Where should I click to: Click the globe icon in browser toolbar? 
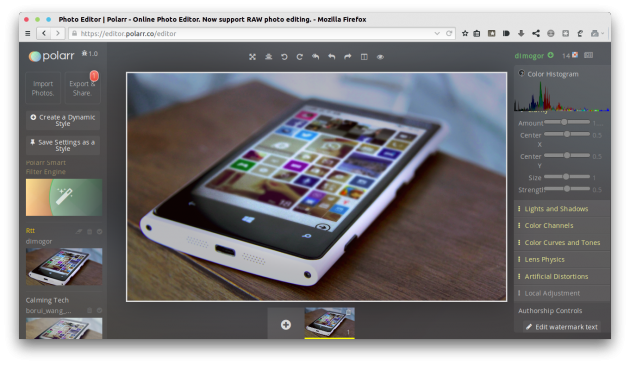551,33
